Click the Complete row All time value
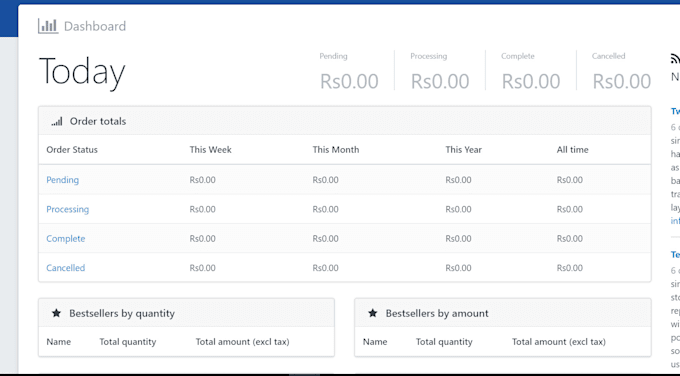This screenshot has height=376, width=680. point(570,239)
